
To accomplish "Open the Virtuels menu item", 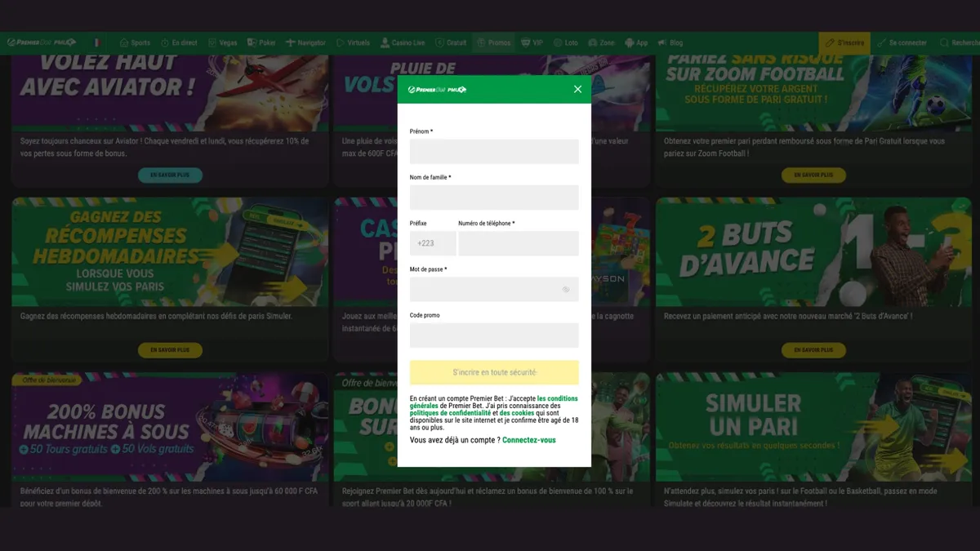I will [x=353, y=42].
